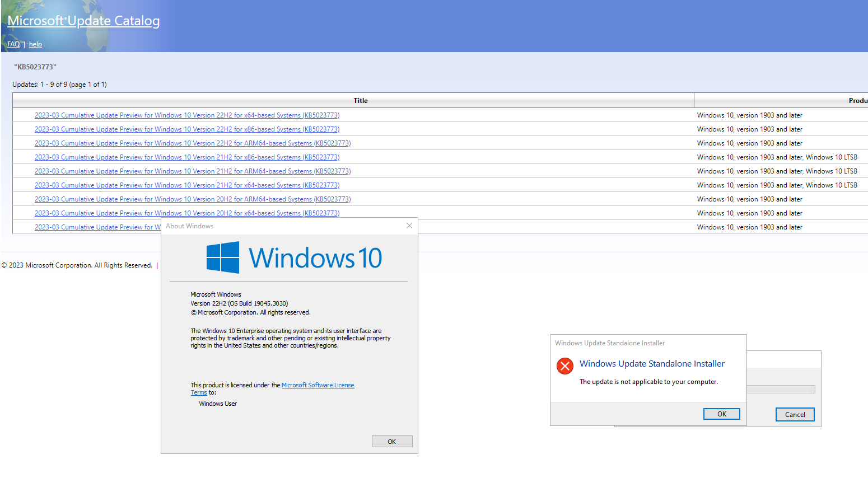Click the Microsoft Update Catalog globe banner

[53, 25]
